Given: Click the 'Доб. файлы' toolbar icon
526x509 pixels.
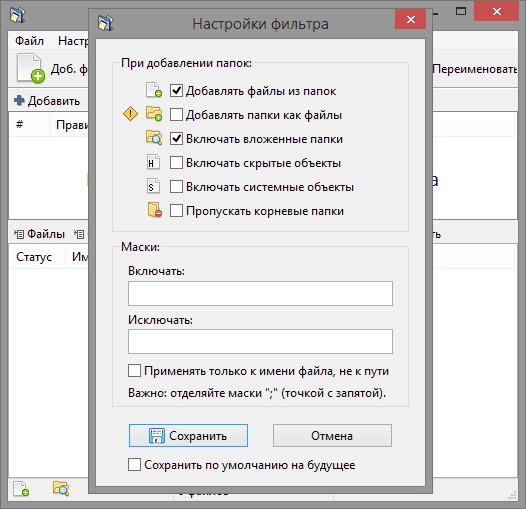Looking at the screenshot, I should tap(31, 68).
